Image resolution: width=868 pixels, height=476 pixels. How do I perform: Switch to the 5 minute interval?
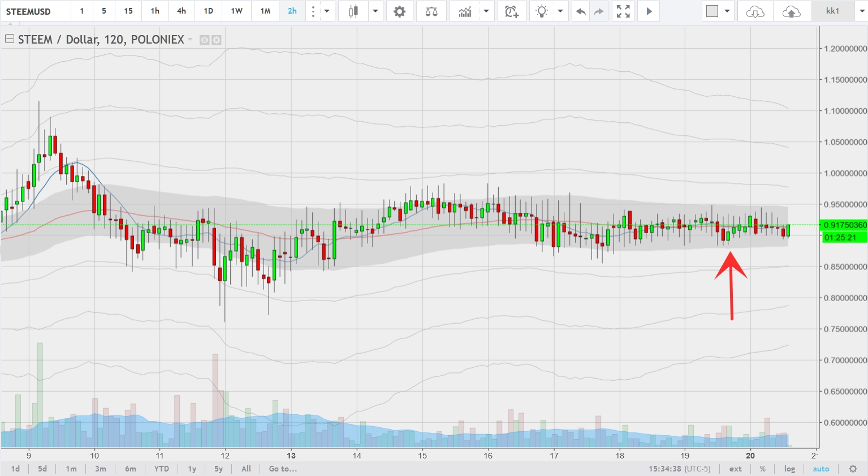pyautogui.click(x=104, y=11)
